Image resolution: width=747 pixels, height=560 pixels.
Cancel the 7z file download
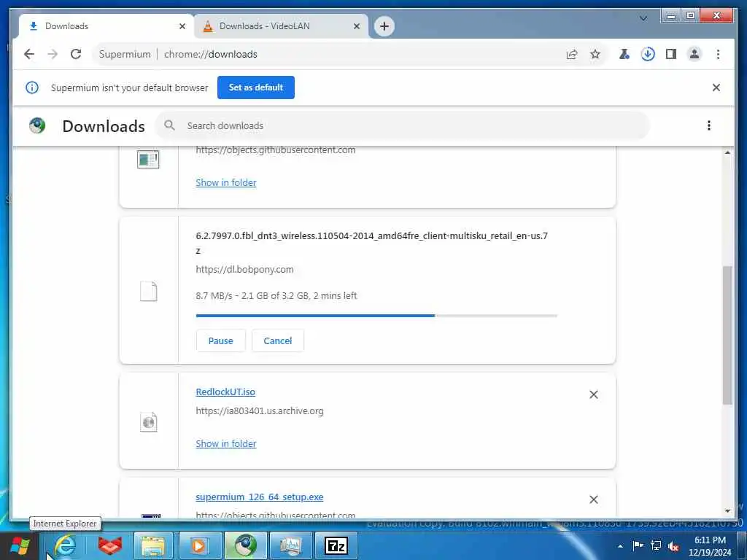[278, 341]
